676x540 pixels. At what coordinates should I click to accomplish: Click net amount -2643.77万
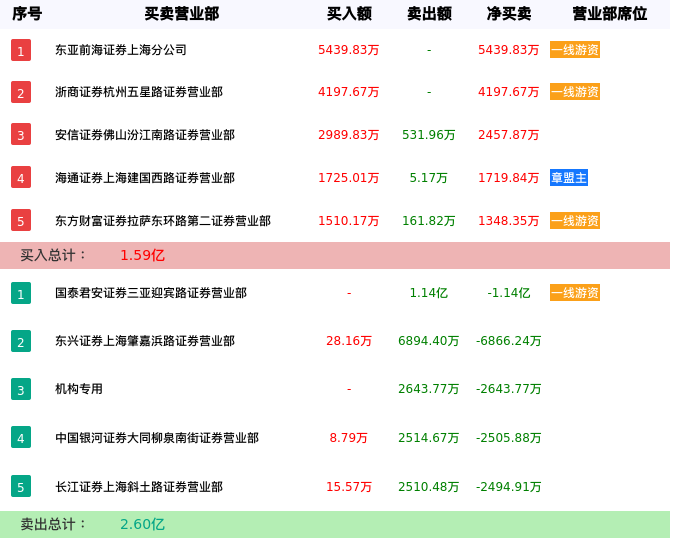508,389
